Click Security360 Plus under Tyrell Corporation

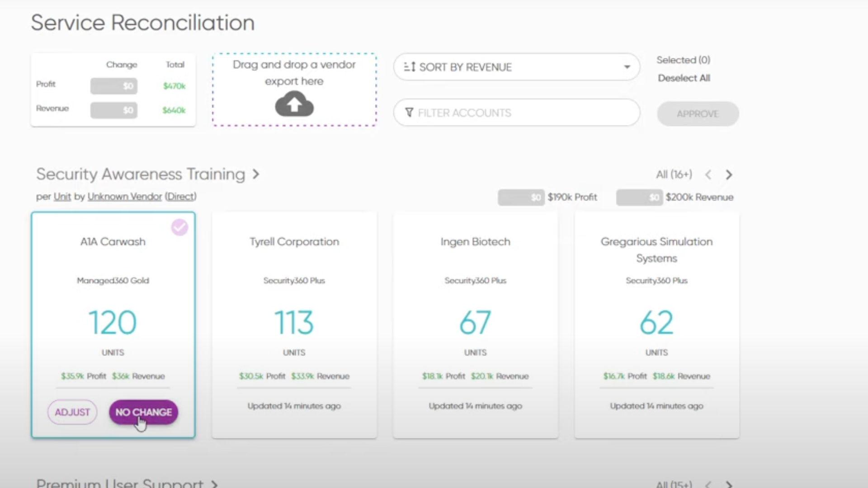294,281
